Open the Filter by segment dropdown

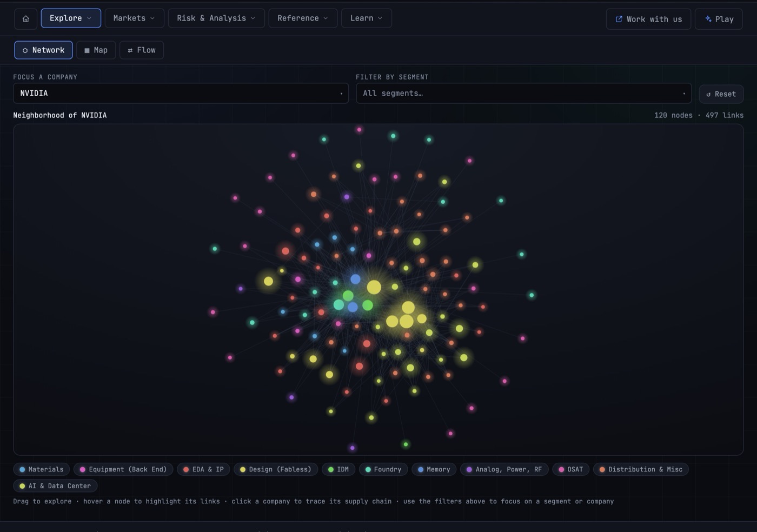523,94
